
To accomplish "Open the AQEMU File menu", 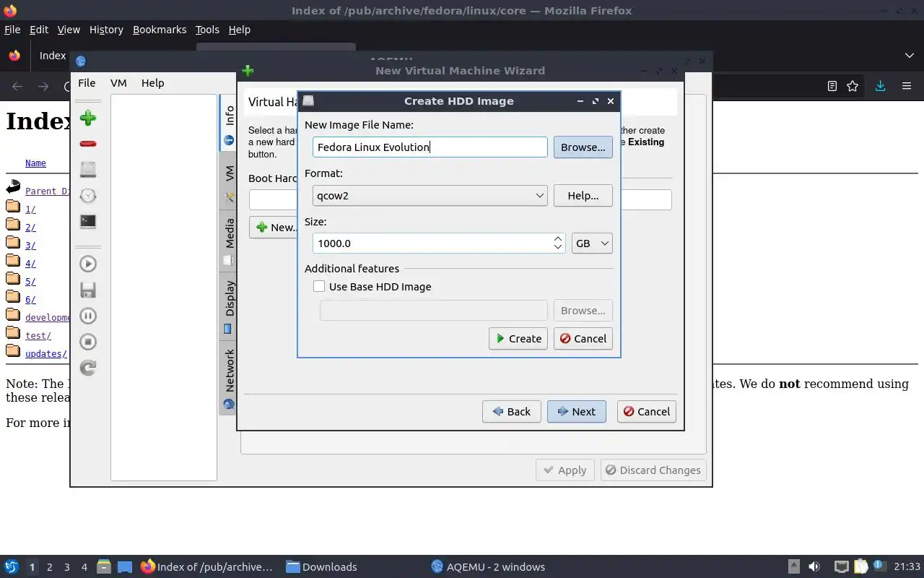I will click(87, 83).
